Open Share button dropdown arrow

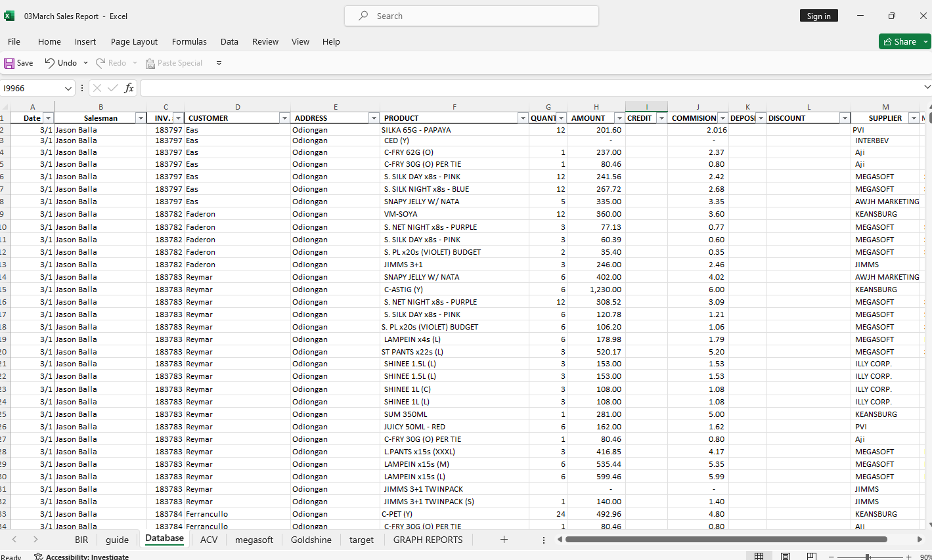[926, 41]
